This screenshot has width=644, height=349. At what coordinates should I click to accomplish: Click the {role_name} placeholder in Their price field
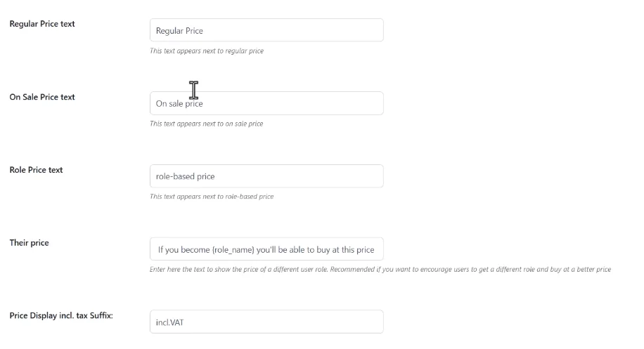coord(233,250)
